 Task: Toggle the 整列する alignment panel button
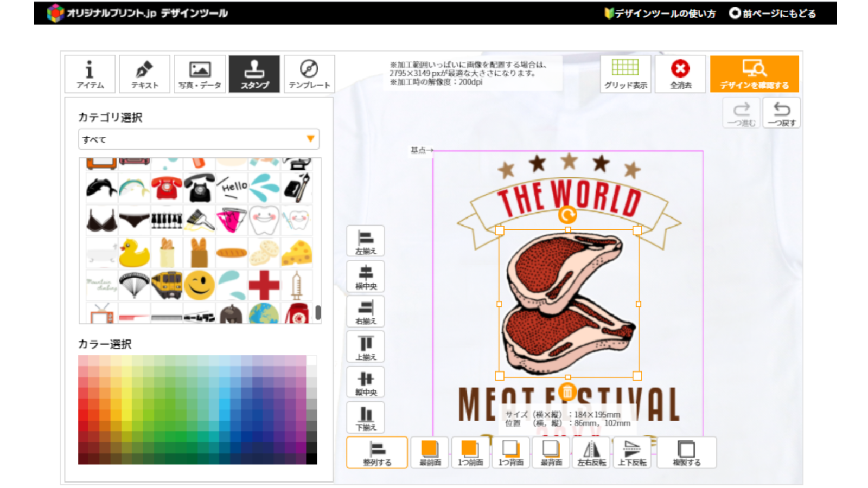coord(377,452)
